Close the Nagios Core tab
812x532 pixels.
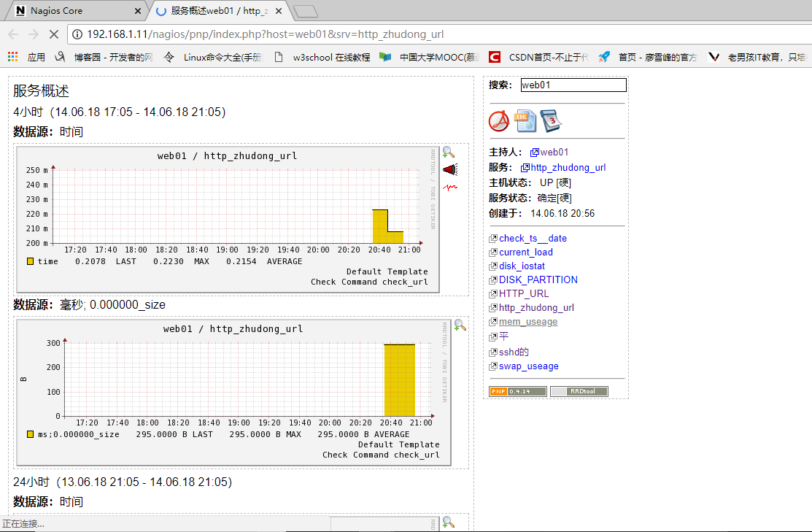138,11
